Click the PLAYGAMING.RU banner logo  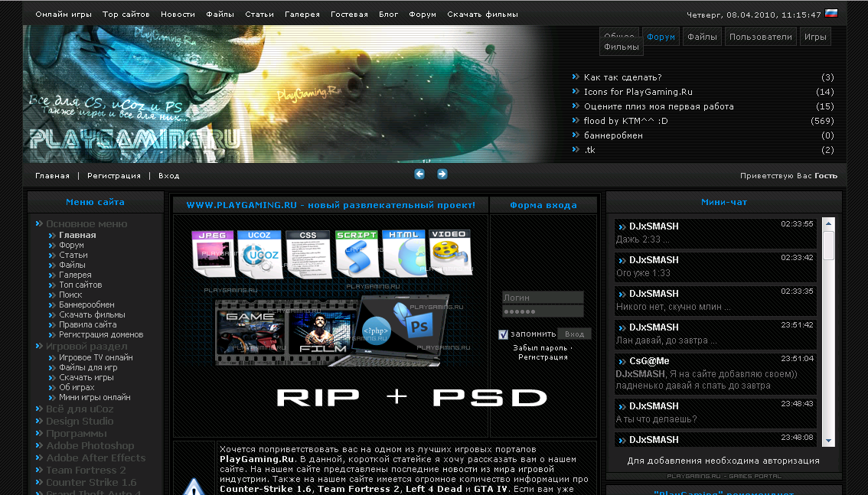pyautogui.click(x=135, y=138)
